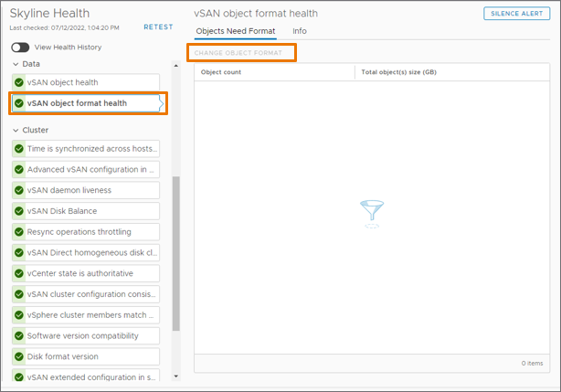Sort by the Object count column header

[274, 71]
